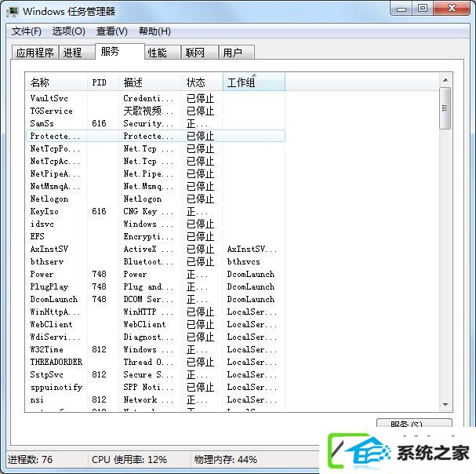Click the Task Manager title bar icon
Image resolution: width=476 pixels, height=474 pixels.
pyautogui.click(x=12, y=12)
